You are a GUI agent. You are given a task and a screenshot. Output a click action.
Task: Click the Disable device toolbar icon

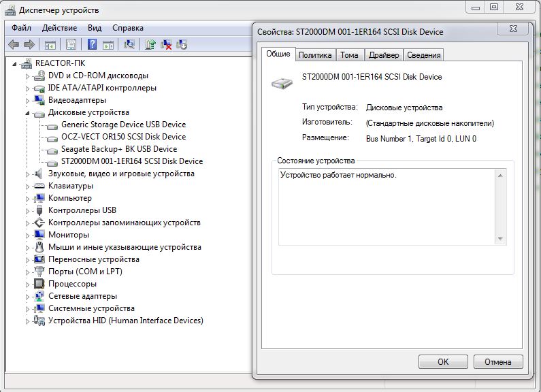click(x=182, y=45)
